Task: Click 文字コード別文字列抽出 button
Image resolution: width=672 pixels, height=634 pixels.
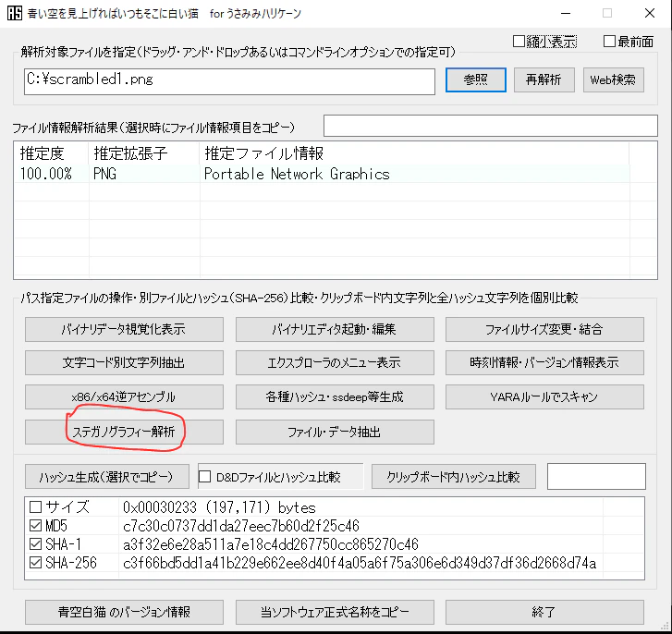Action: [x=124, y=363]
